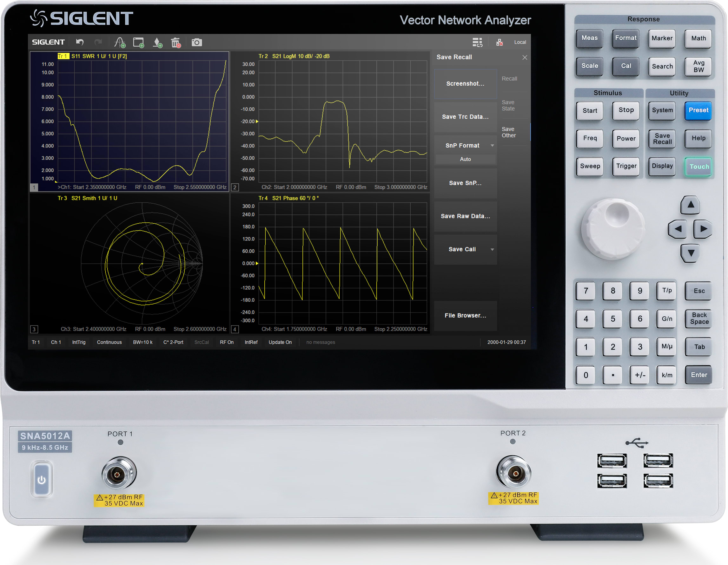Image resolution: width=728 pixels, height=565 pixels.
Task: Click the camera screenshot icon
Action: [x=197, y=42]
